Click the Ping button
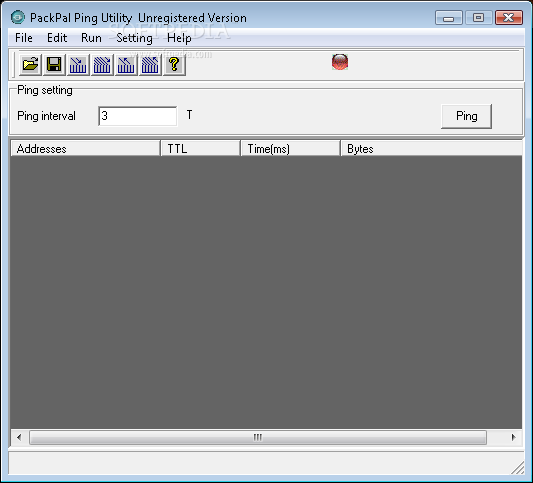 point(466,116)
